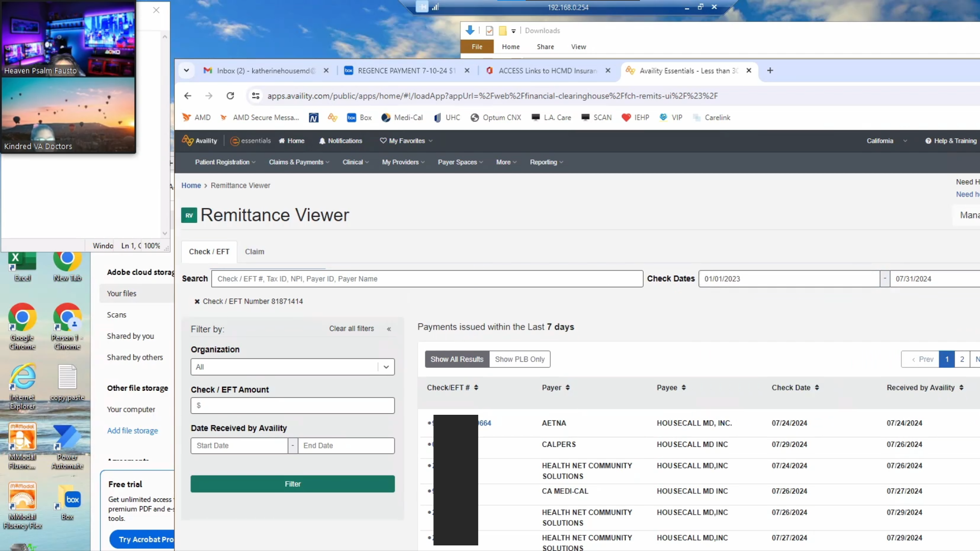
Task: Click Clear all filters link
Action: point(351,329)
